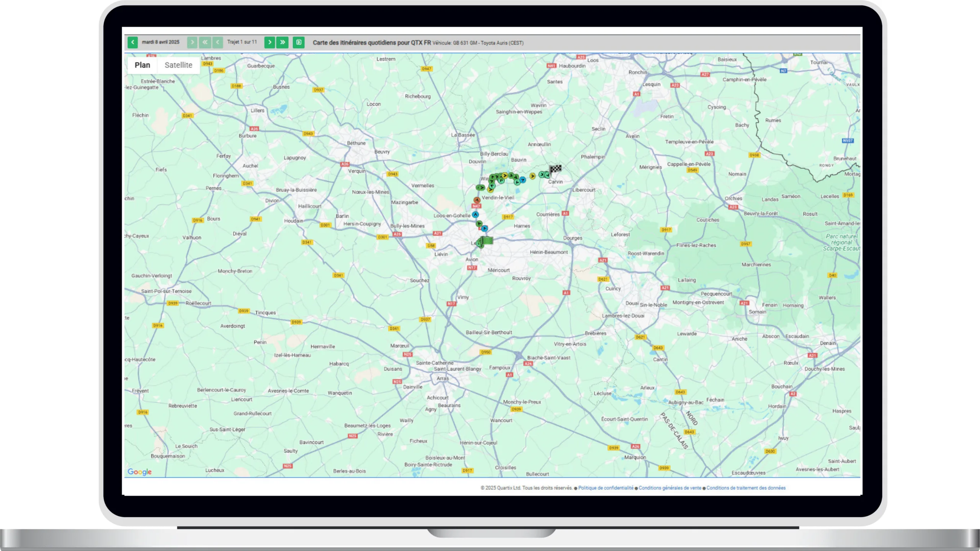Image resolution: width=980 pixels, height=551 pixels.
Task: Click the Orchies label on the map
Action: 733,199
